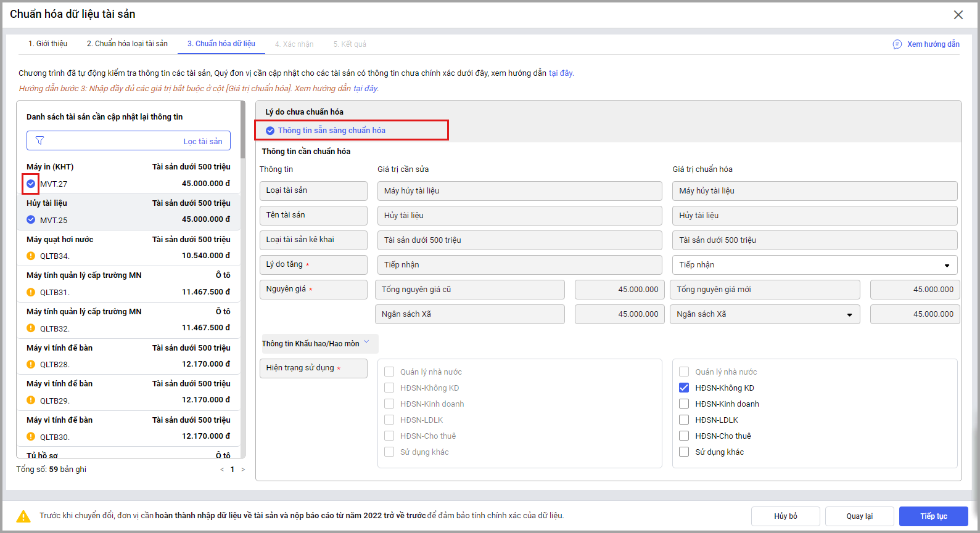This screenshot has height=533, width=980.
Task: Click orange warning icon beside QLTB34
Action: point(31,256)
